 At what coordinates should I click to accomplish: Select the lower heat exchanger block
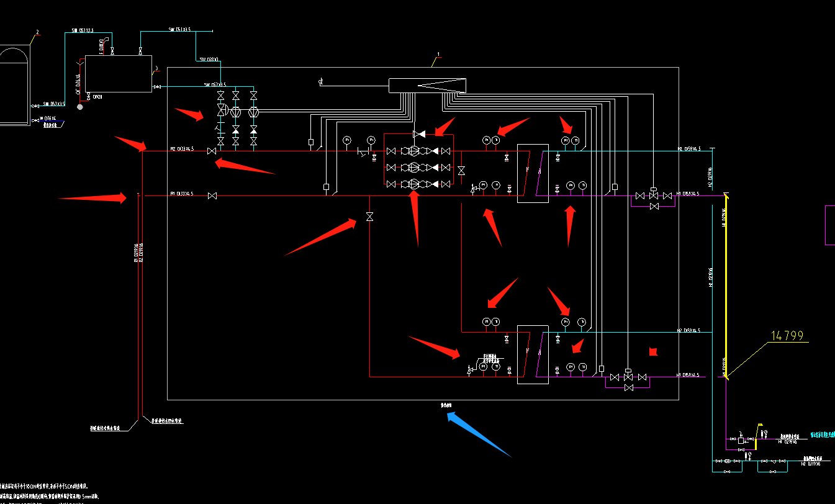coord(533,354)
